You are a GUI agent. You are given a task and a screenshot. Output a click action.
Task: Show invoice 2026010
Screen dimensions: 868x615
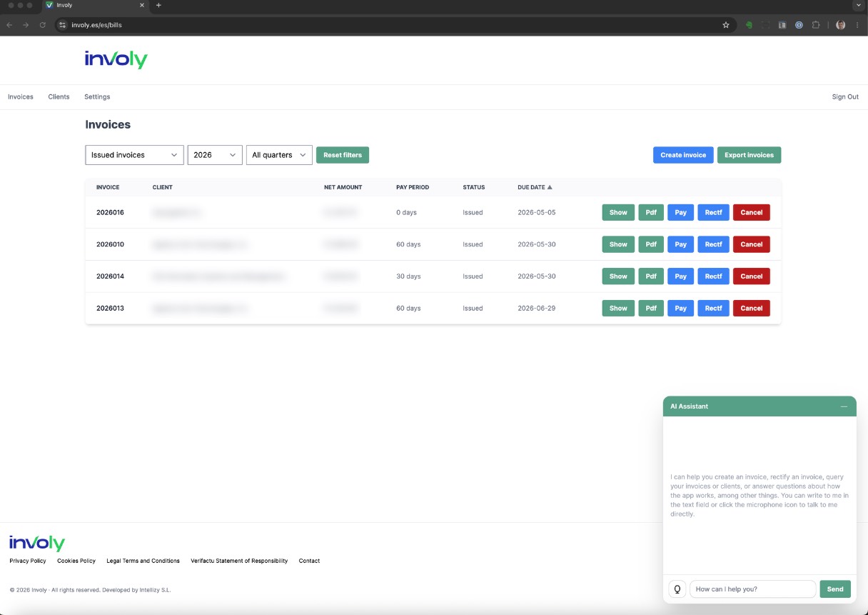point(618,244)
